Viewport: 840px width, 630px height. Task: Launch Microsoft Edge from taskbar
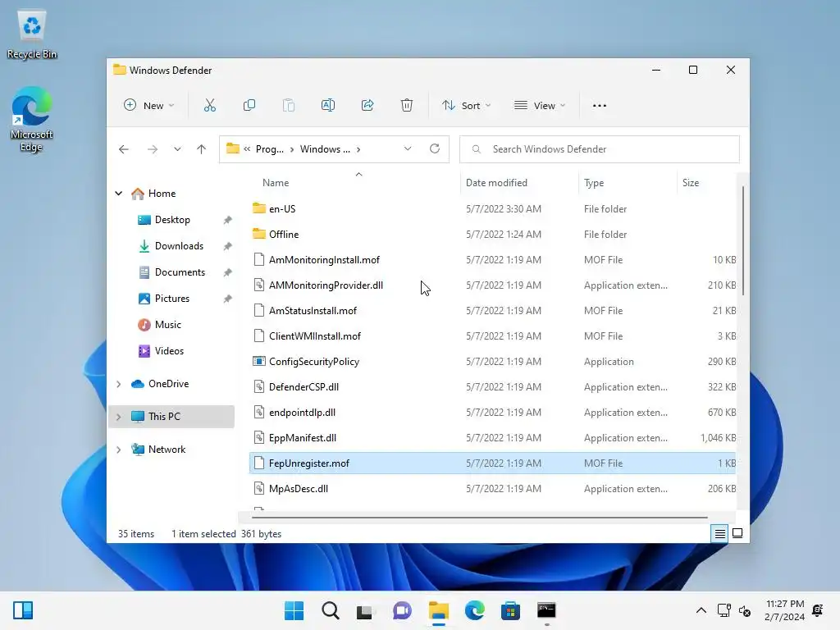[x=475, y=610]
